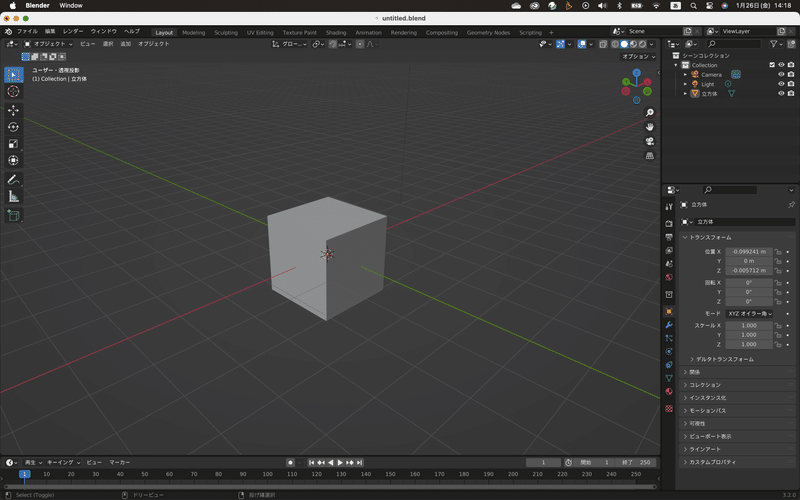Open the Particles properties tab
The width and height of the screenshot is (800, 500).
tap(669, 338)
